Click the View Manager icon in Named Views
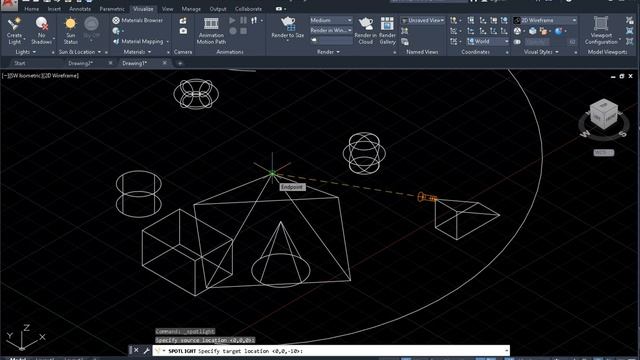The height and width of the screenshot is (360, 640). click(404, 42)
